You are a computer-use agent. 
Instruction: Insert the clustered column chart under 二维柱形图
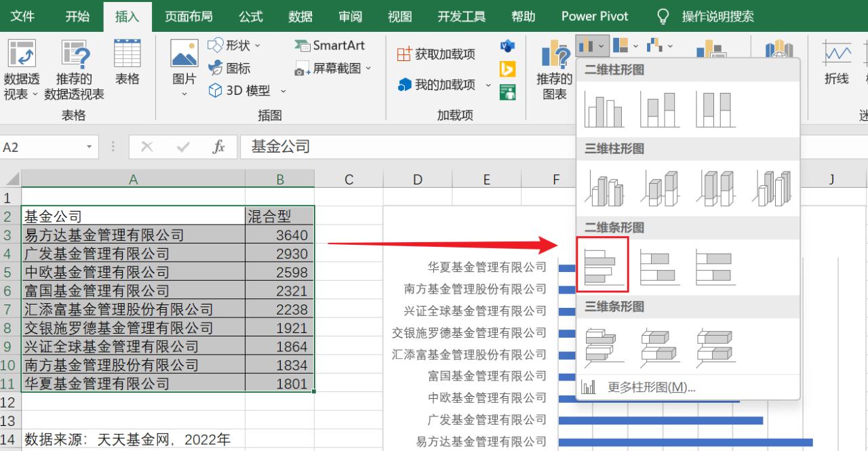pos(603,109)
